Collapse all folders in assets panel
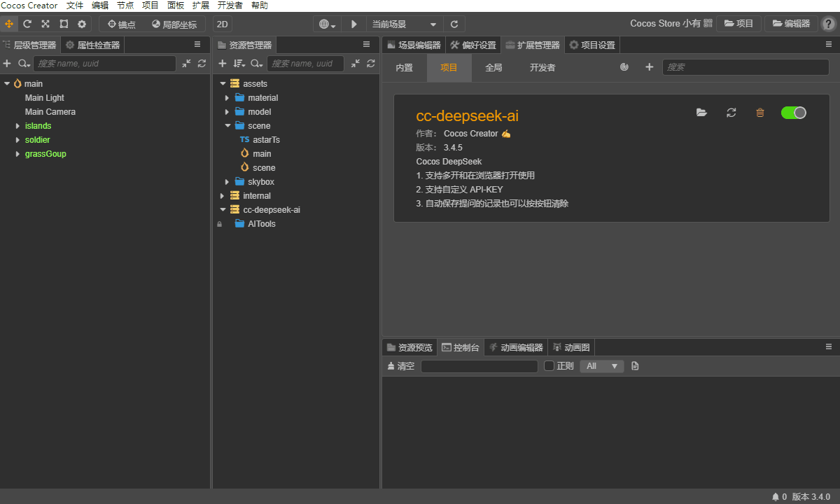 pos(356,64)
